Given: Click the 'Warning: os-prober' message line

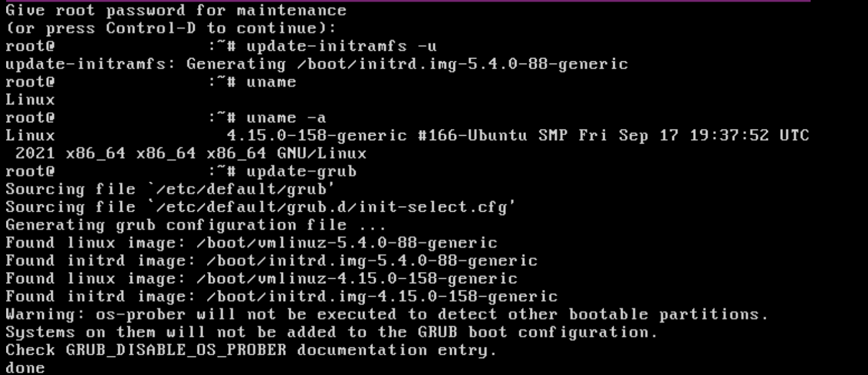Looking at the screenshot, I should [x=387, y=314].
